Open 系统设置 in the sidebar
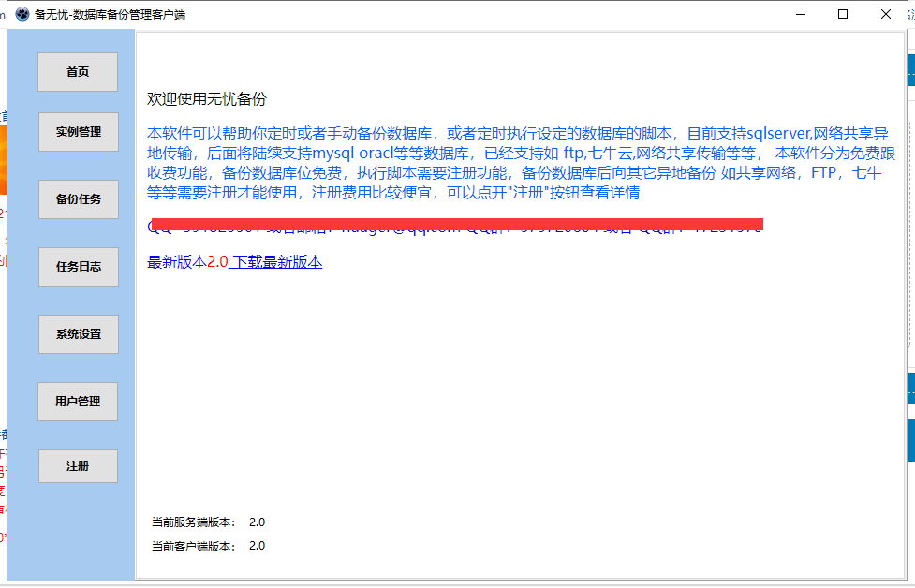This screenshot has width=915, height=588. point(79,334)
